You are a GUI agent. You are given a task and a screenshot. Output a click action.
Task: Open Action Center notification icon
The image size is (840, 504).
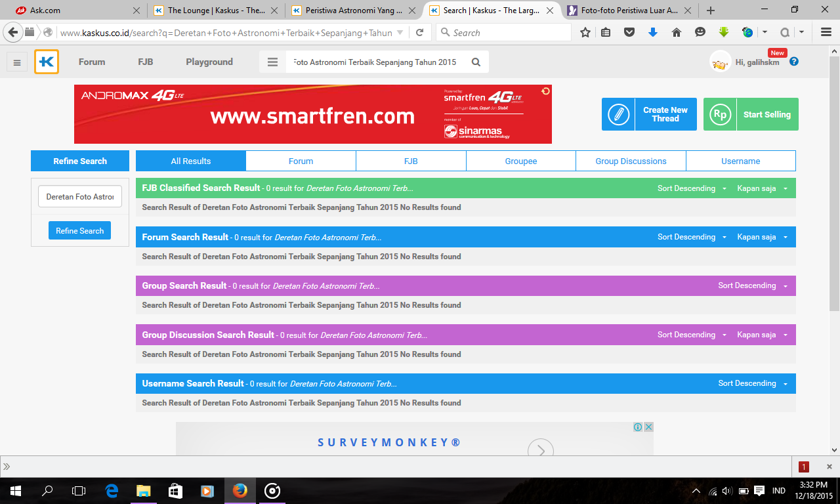click(x=759, y=490)
